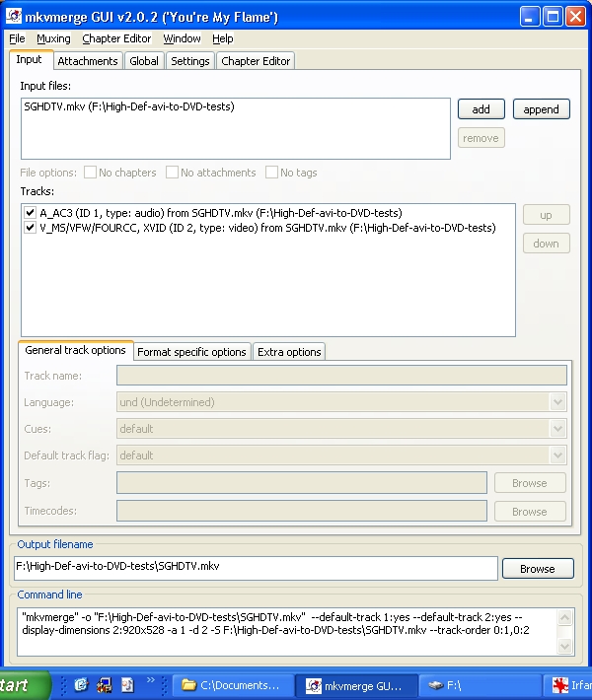Image resolution: width=592 pixels, height=700 pixels.
Task: Select the XVID video track row
Action: tap(267, 228)
